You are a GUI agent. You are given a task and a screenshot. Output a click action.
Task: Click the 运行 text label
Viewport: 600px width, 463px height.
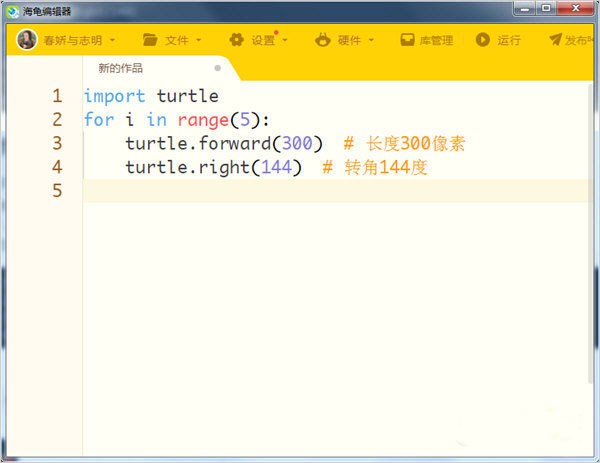point(509,41)
